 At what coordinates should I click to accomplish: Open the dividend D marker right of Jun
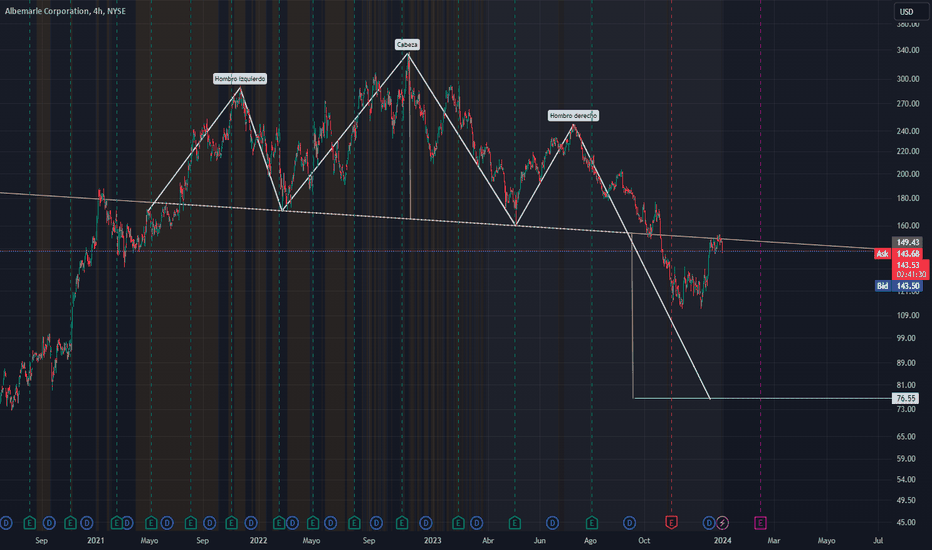552,523
